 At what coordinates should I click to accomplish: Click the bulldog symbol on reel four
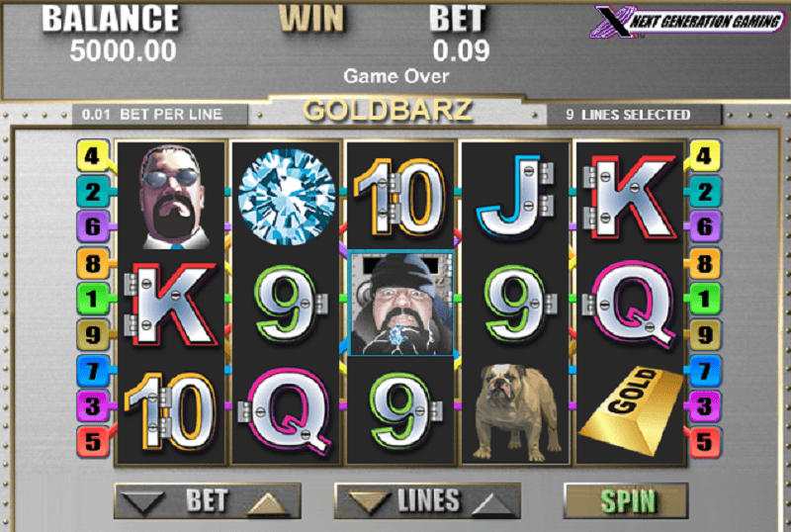[515, 410]
